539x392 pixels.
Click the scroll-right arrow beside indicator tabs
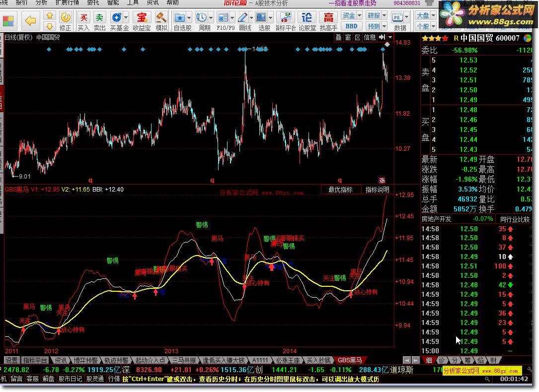click(416, 360)
